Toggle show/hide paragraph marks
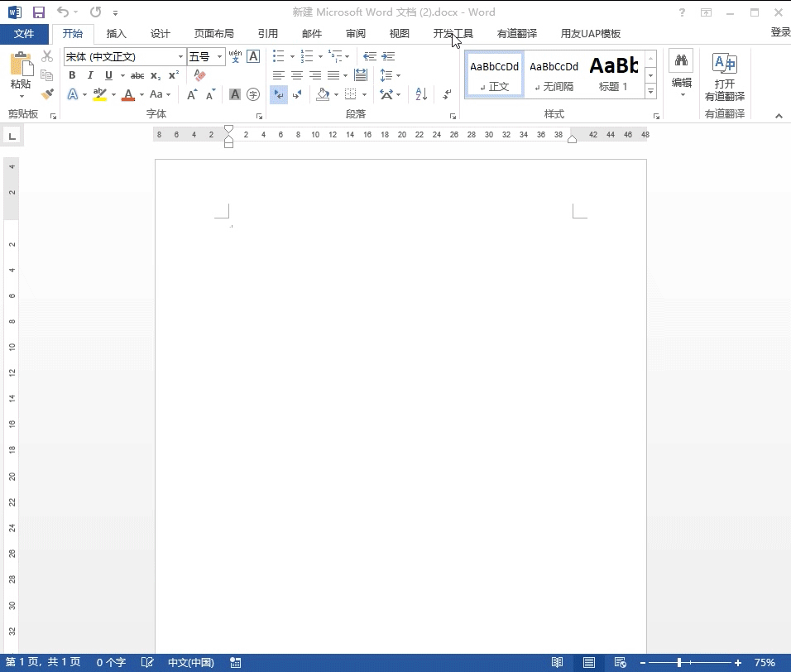Image resolution: width=791 pixels, height=672 pixels. [447, 94]
